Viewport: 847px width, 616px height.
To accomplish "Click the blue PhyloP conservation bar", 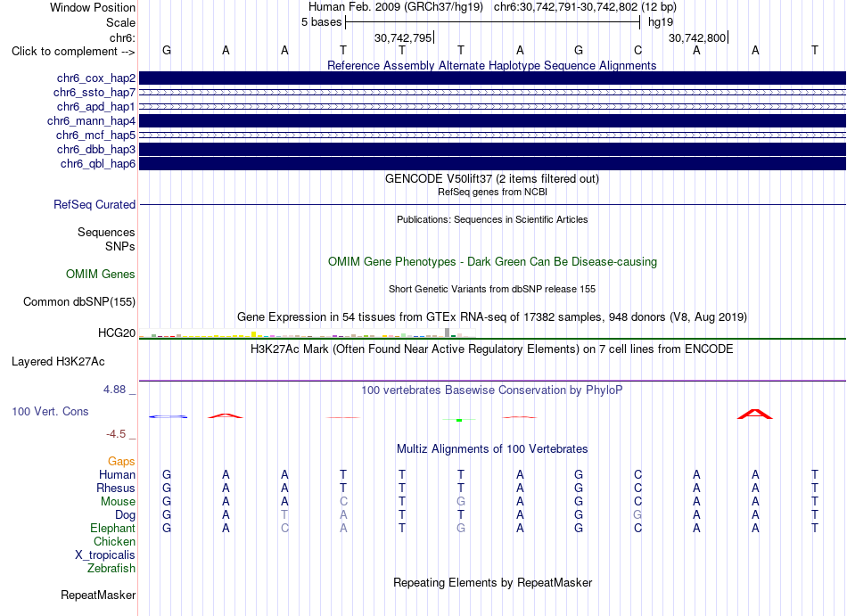I will coord(168,416).
